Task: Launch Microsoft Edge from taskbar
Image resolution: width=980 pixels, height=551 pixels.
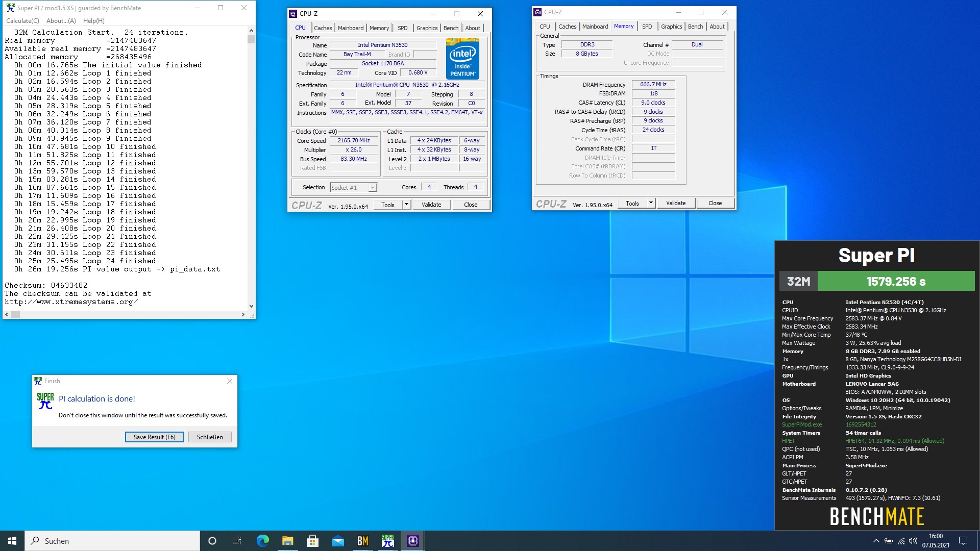Action: click(x=262, y=541)
